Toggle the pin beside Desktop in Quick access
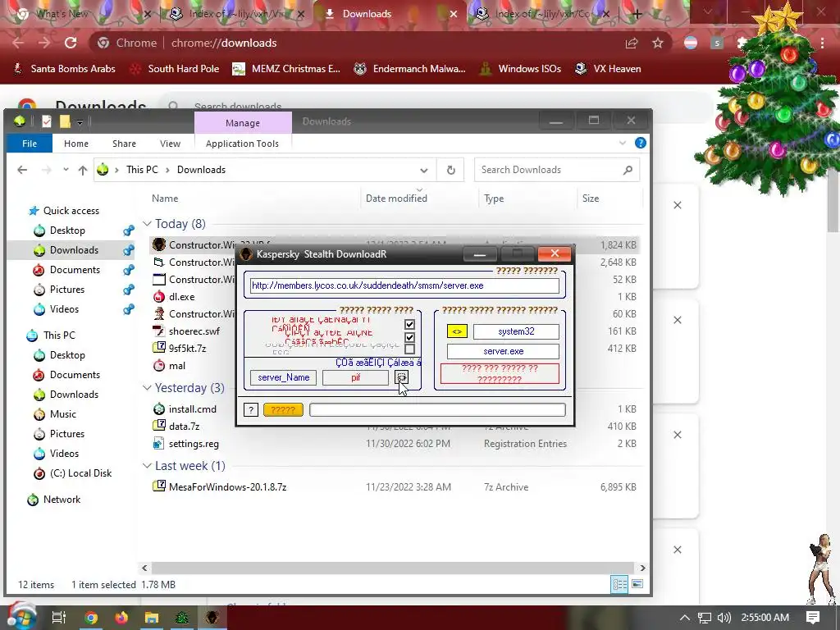This screenshot has width=840, height=630. (129, 231)
